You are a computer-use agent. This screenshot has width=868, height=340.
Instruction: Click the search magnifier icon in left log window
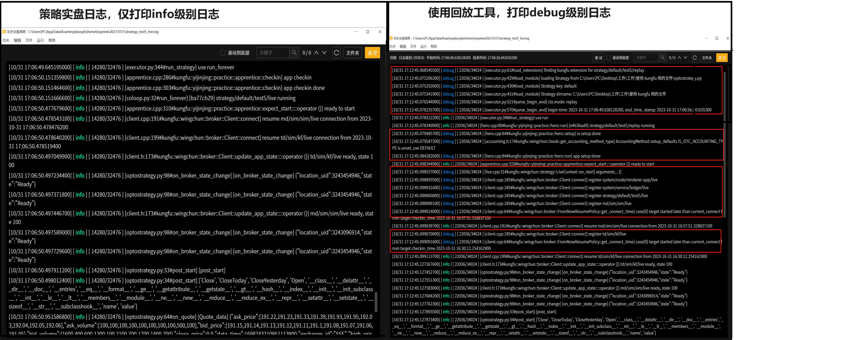[294, 53]
